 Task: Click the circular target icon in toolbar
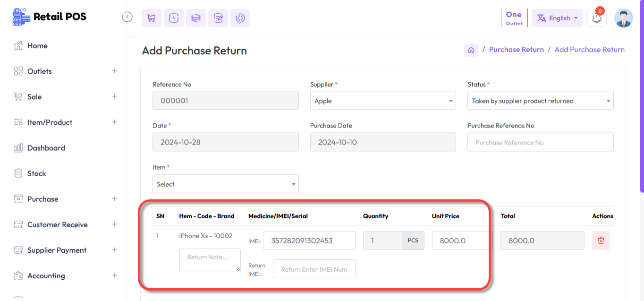click(240, 17)
